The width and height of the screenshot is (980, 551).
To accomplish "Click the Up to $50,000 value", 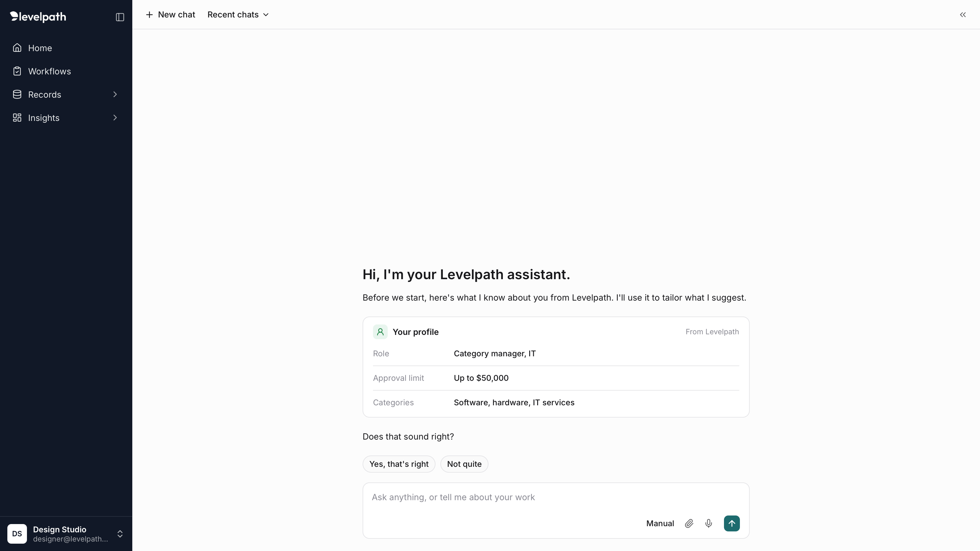I will click(481, 378).
